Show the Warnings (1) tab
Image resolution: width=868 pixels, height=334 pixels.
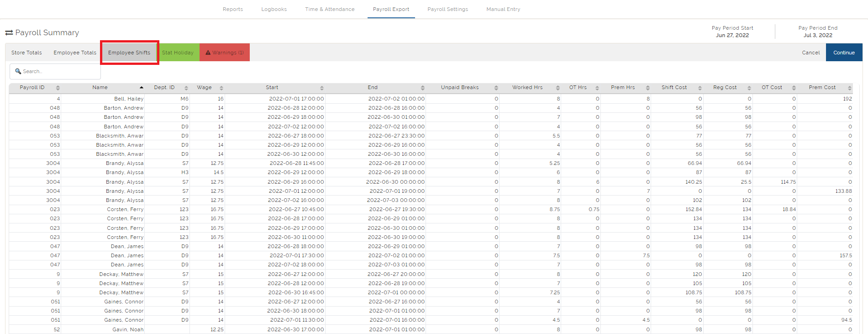click(x=225, y=53)
